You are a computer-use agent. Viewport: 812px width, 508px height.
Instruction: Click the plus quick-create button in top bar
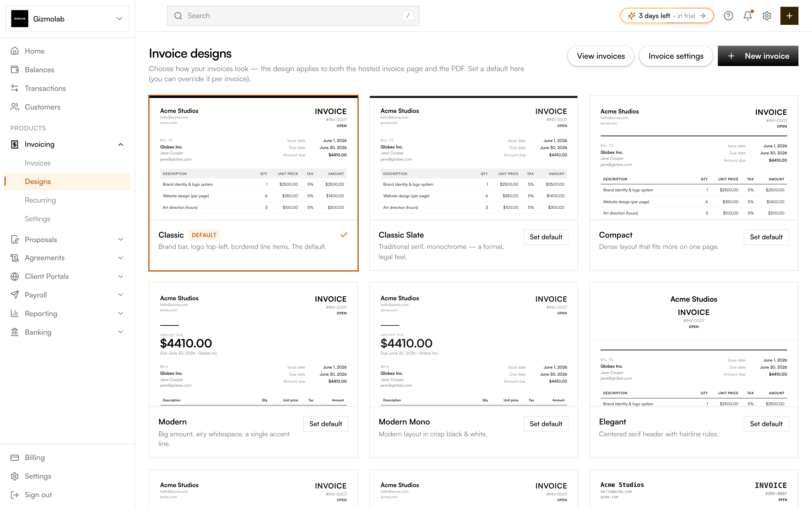click(x=789, y=16)
